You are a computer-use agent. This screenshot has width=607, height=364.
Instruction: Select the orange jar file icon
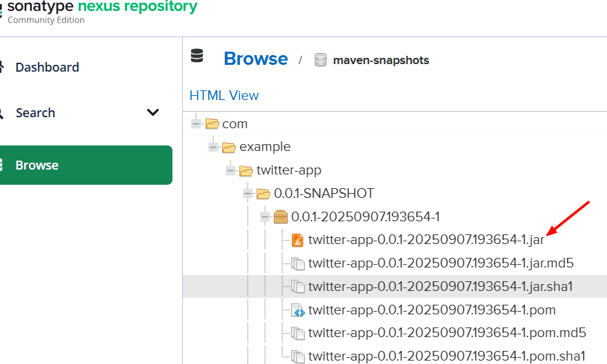point(297,240)
